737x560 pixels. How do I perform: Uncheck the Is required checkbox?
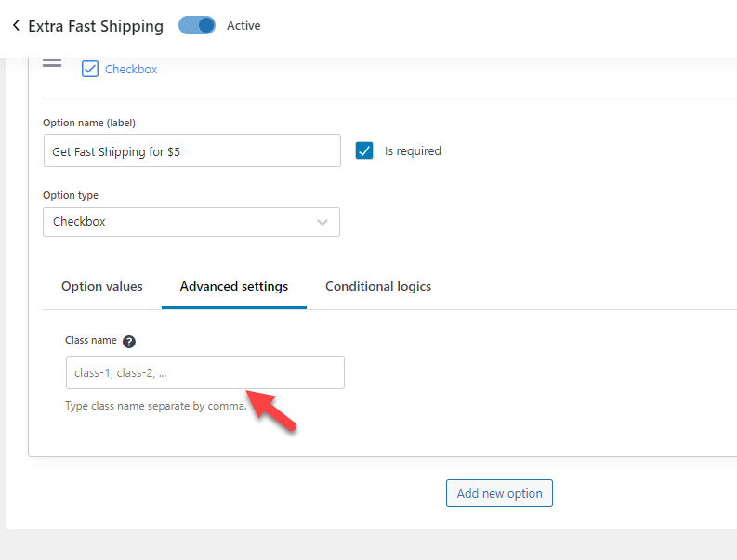point(364,150)
